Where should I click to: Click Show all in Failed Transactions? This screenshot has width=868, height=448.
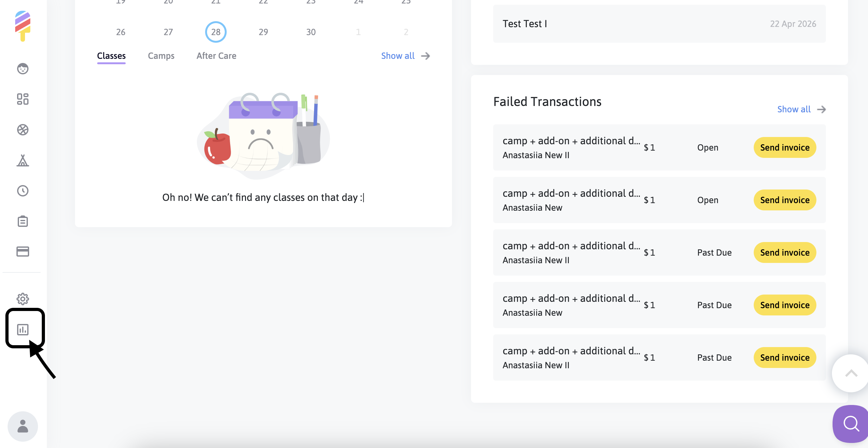[801, 109]
